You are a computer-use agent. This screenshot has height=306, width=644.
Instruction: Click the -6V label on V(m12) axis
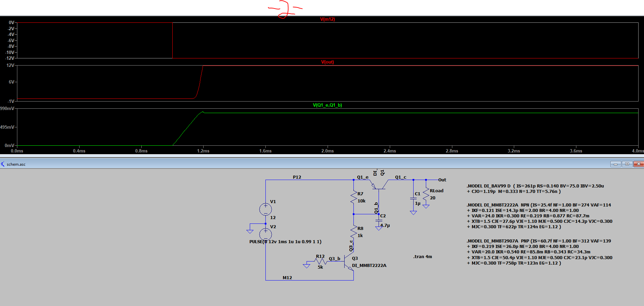tap(11, 41)
